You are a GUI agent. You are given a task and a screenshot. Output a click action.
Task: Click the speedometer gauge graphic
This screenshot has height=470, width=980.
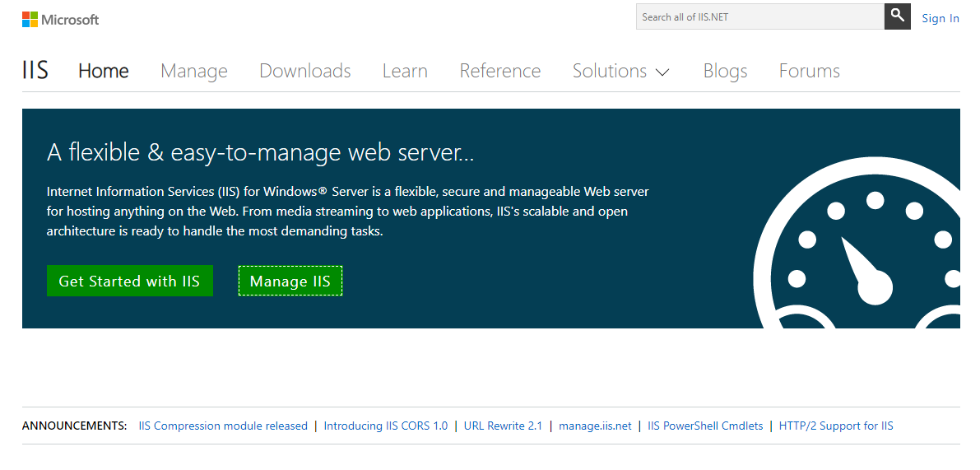860,247
